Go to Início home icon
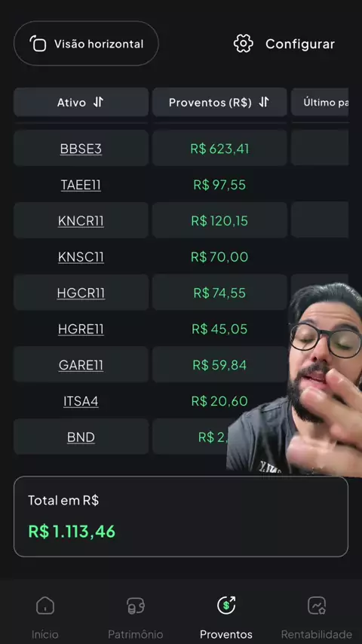362x644 pixels. tap(45, 606)
